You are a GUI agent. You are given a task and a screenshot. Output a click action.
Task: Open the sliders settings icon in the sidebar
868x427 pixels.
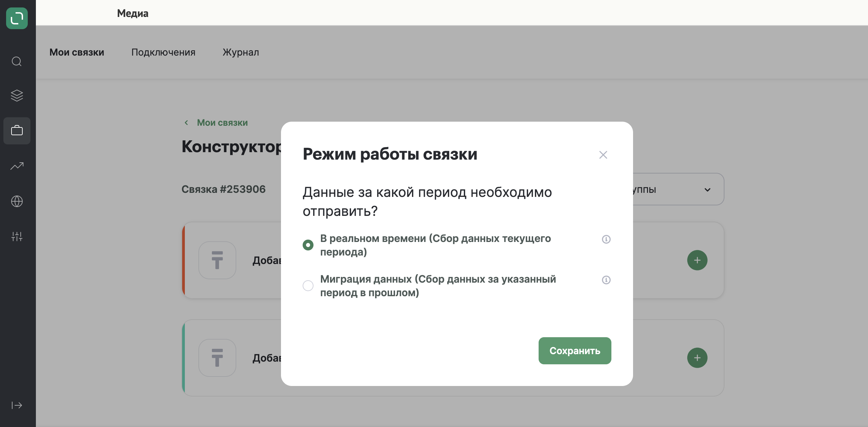pos(17,237)
